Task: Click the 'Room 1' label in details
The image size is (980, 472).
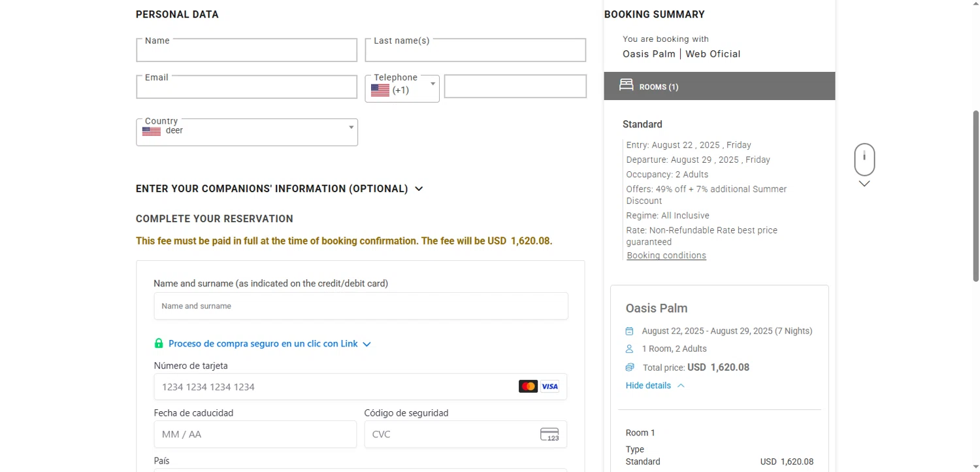Action: (640, 433)
